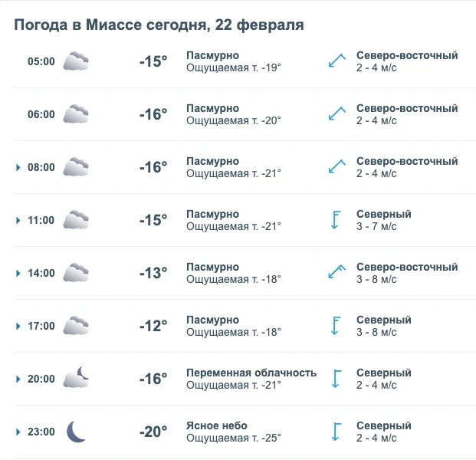Click the cloud icon in the 06:00 row
Screen dimensions: 476x460
pyautogui.click(x=76, y=114)
